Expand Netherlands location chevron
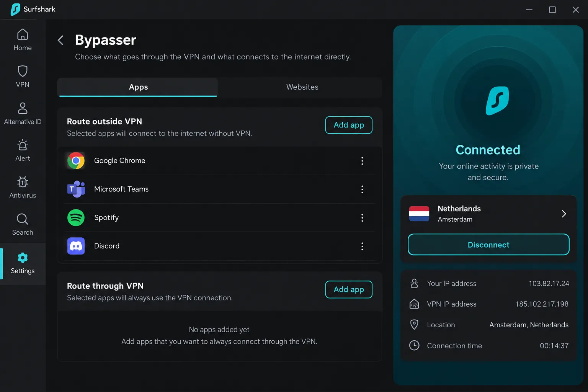The height and width of the screenshot is (392, 588). pos(563,214)
